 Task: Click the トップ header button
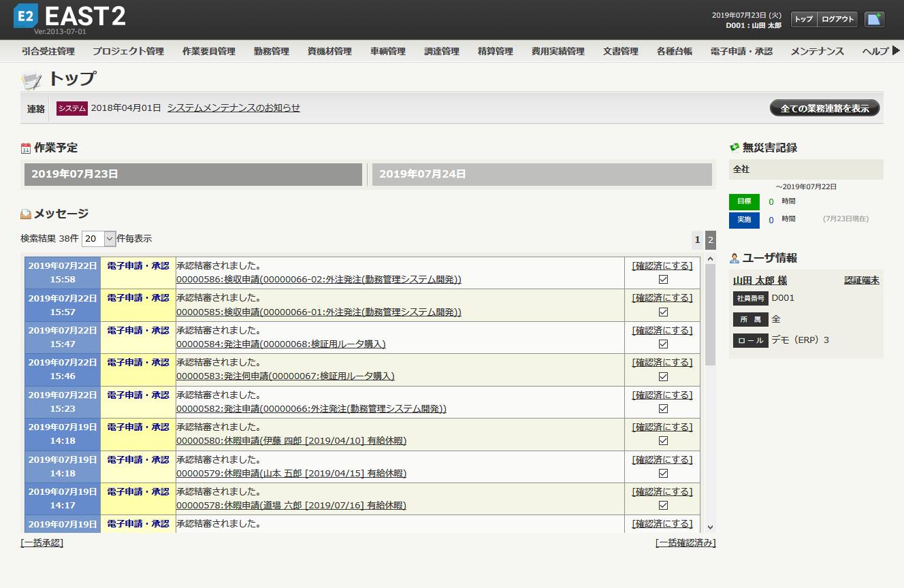pos(804,19)
